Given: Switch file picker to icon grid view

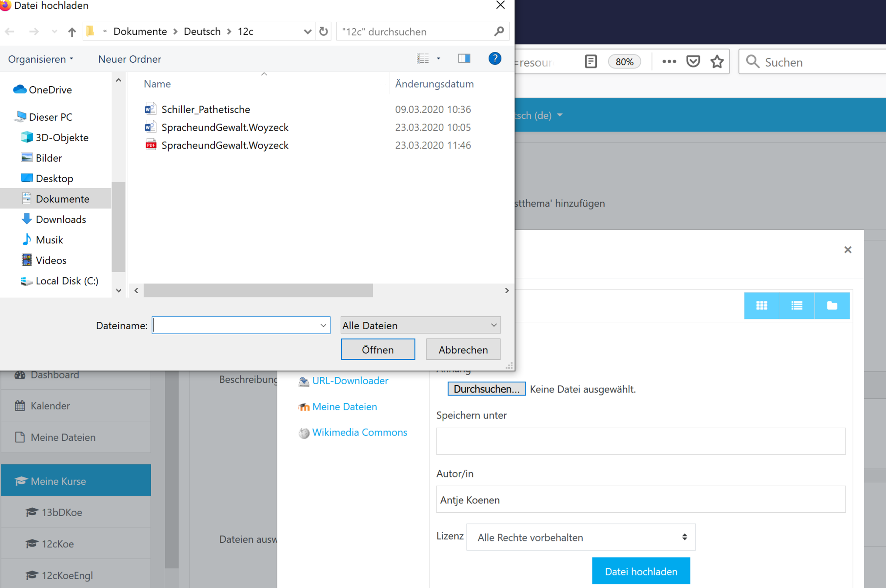Looking at the screenshot, I should pos(761,305).
